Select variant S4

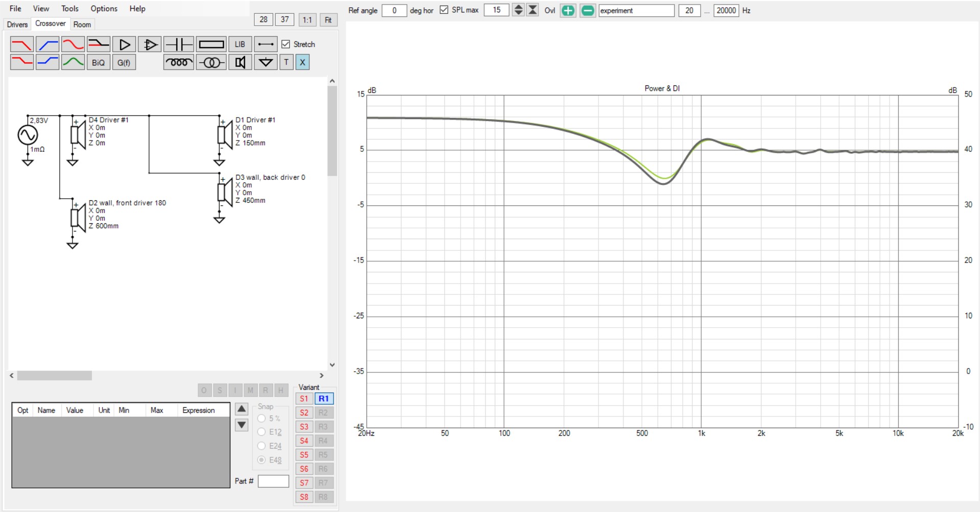coord(304,440)
